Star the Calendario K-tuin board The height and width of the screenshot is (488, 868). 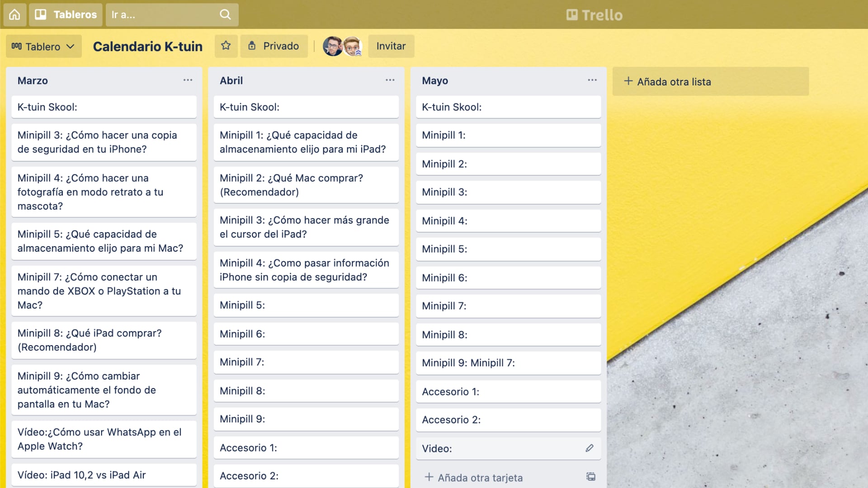(226, 46)
